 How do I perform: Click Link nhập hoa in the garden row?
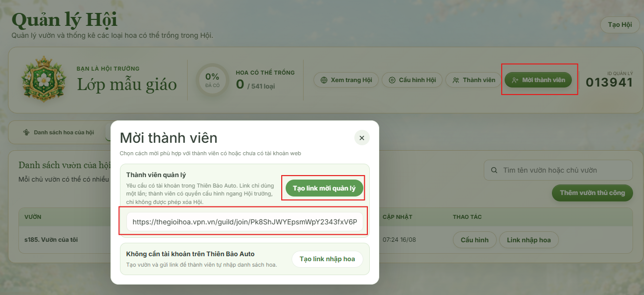[529, 240]
